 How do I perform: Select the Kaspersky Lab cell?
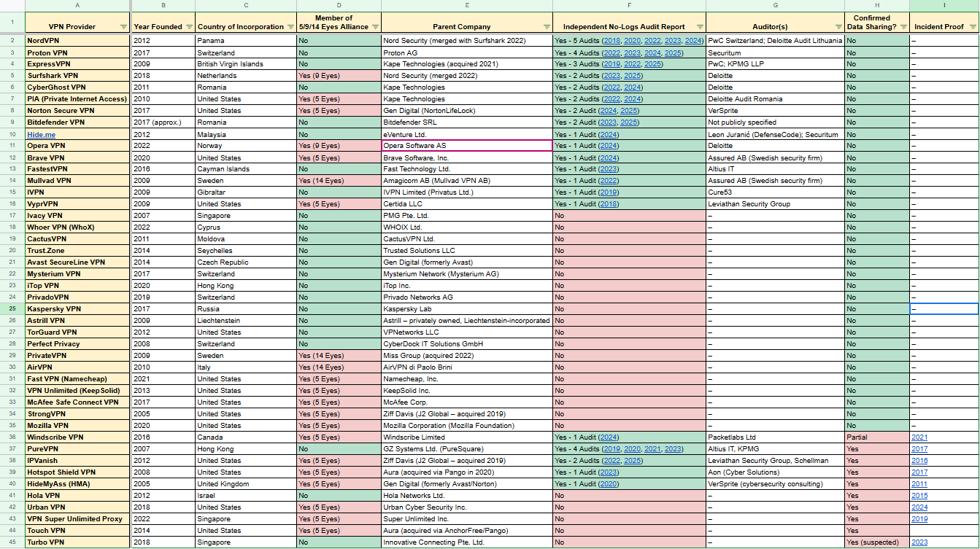466,309
